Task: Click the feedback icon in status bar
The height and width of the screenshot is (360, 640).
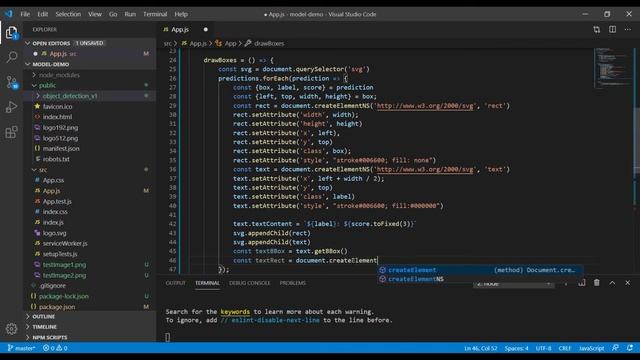Action: coord(615,348)
